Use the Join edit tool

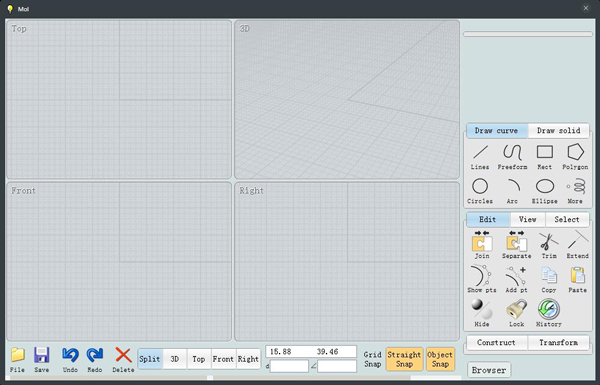pyautogui.click(x=482, y=245)
